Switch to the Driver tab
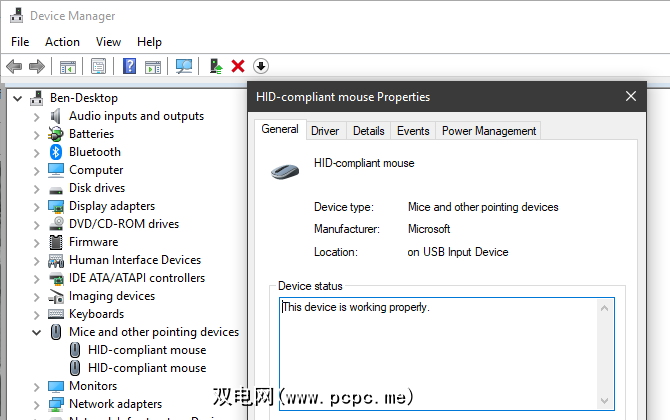 [325, 131]
